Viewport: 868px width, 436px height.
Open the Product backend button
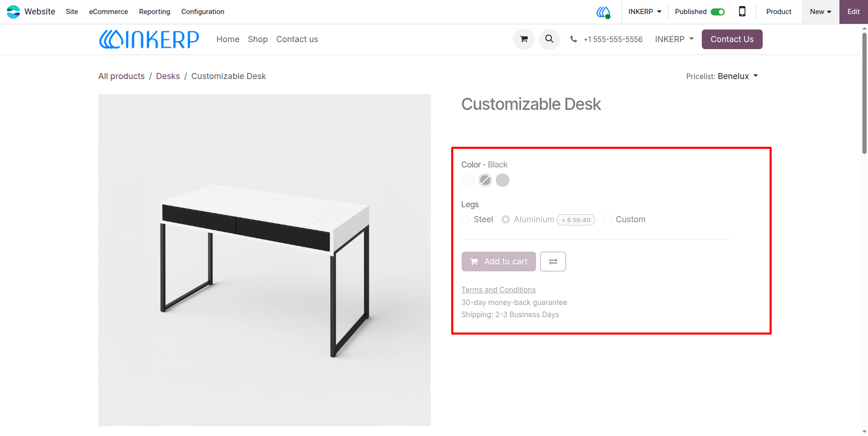[x=779, y=12]
